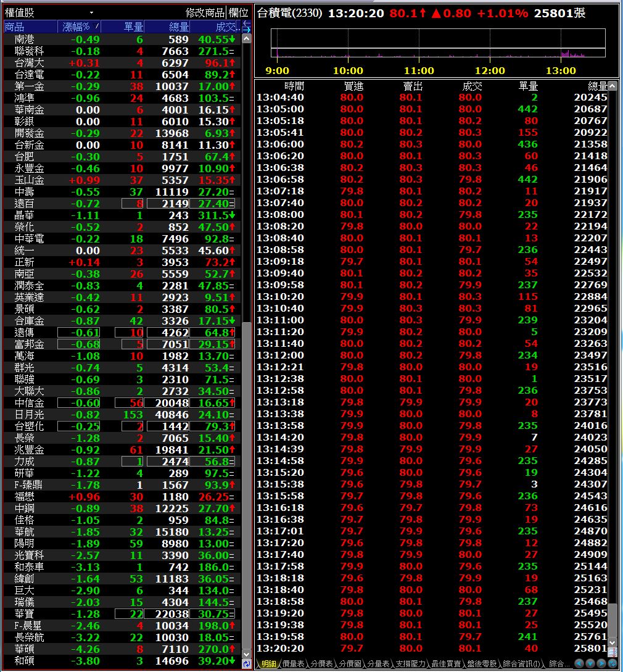Viewport: 623px width, 672px height.
Task: Click the tab bar right arrow icon
Action: [x=601, y=663]
